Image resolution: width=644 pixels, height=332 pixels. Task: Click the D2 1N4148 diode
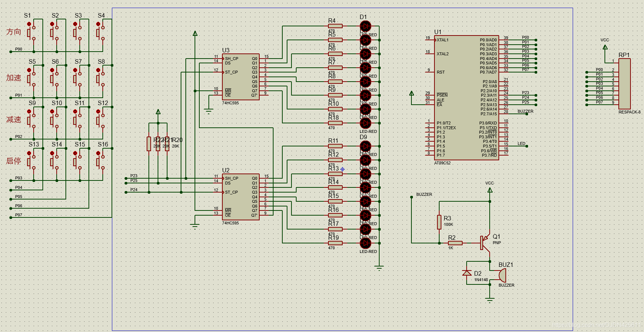(x=467, y=273)
